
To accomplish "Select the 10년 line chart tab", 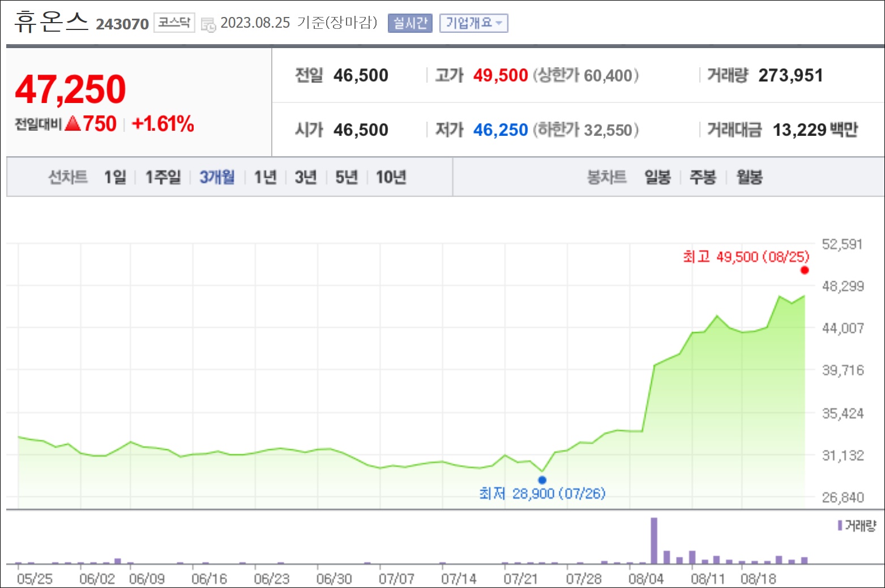I will tap(391, 177).
